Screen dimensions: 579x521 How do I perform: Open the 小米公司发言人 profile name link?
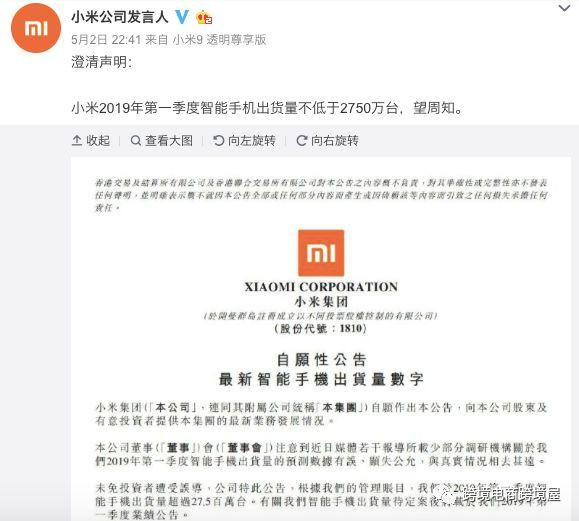coord(120,17)
